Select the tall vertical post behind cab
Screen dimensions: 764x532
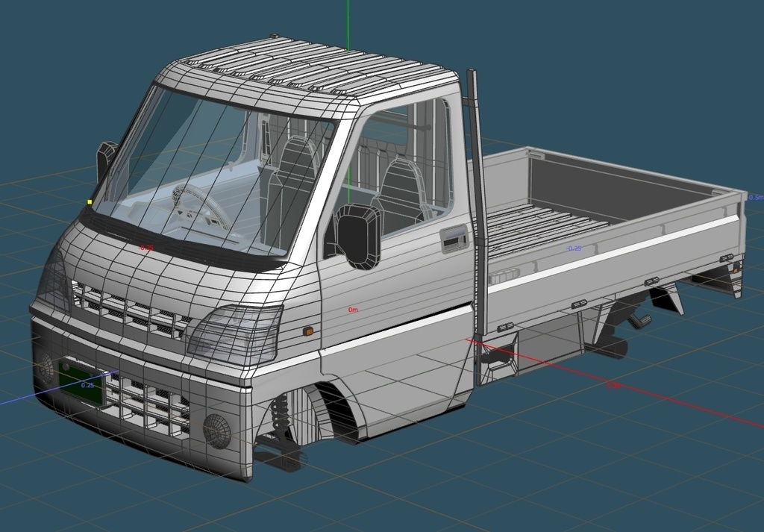click(x=477, y=202)
